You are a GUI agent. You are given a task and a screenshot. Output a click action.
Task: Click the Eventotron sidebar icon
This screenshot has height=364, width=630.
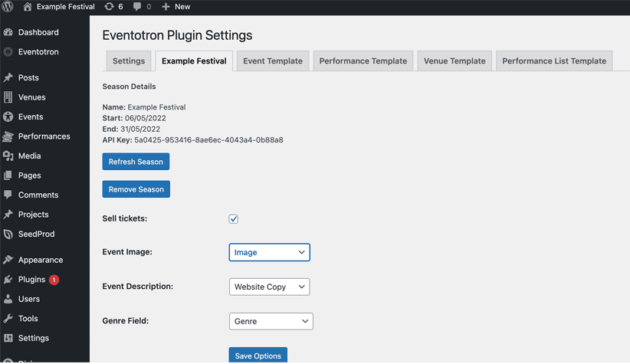[8, 52]
